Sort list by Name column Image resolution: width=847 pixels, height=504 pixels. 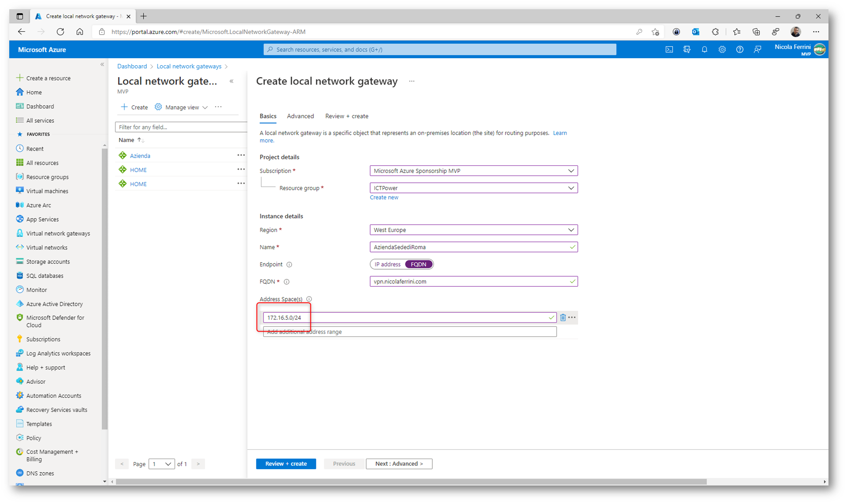click(131, 140)
